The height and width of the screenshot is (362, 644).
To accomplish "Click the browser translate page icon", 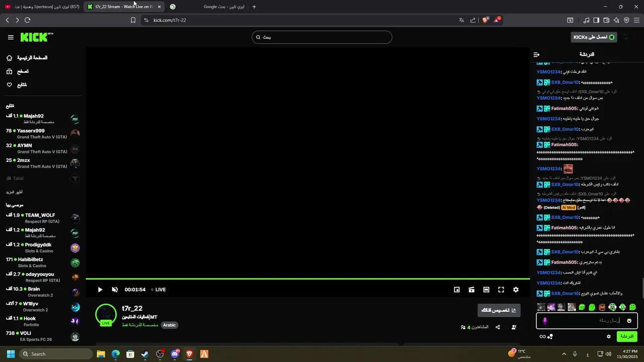I will click(461, 20).
